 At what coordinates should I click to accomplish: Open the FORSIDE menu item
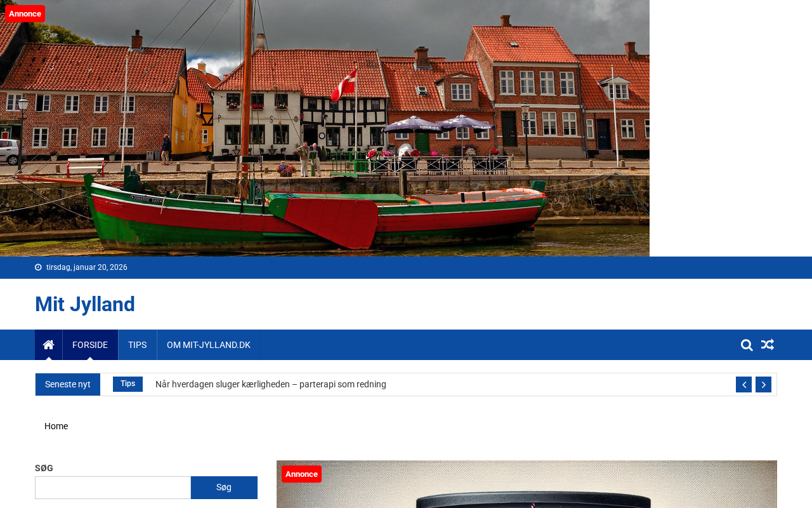[x=90, y=345]
